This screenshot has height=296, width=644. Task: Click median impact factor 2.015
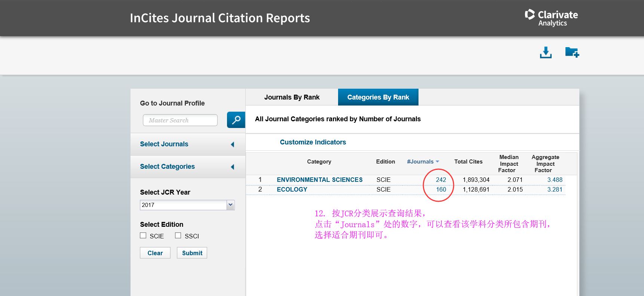[515, 189]
